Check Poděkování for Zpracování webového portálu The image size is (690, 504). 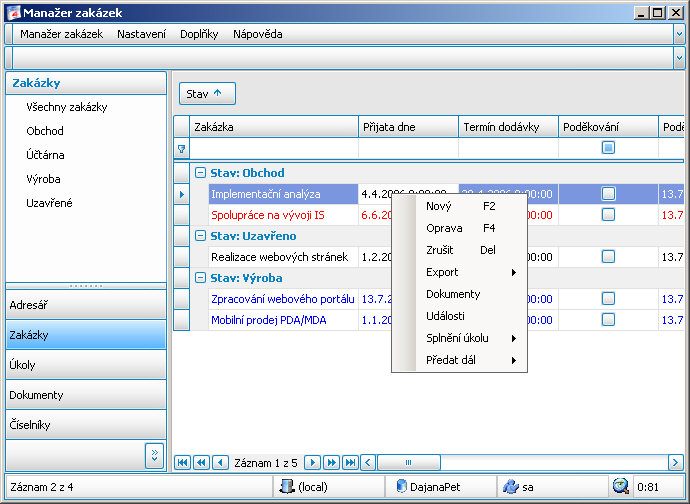click(x=608, y=299)
